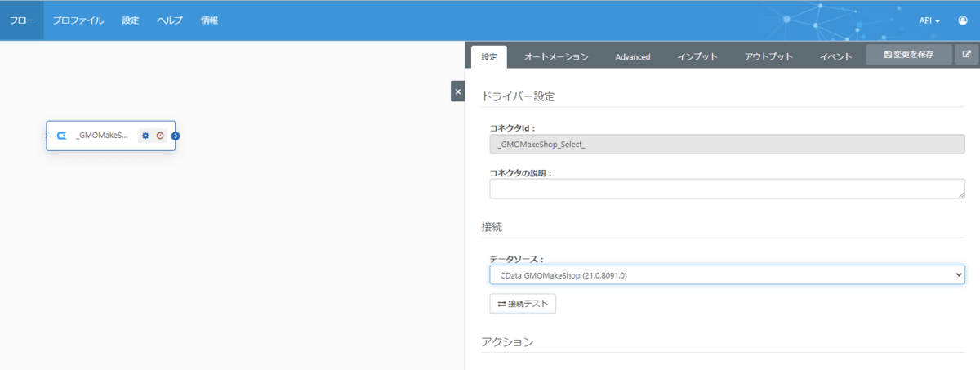
Task: Switch to the イベント tab
Action: 835,57
